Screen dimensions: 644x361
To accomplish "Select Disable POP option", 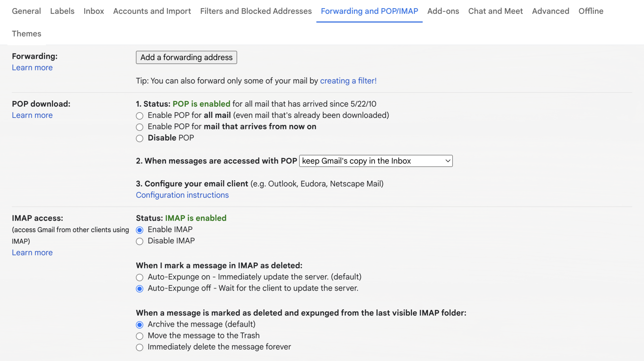I will coord(140,138).
